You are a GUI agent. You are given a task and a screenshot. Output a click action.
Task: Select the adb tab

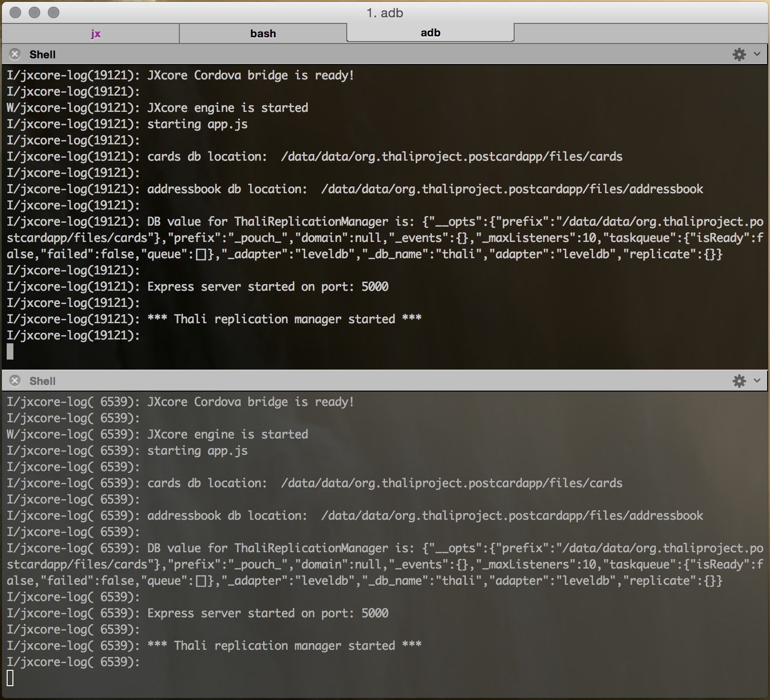430,33
